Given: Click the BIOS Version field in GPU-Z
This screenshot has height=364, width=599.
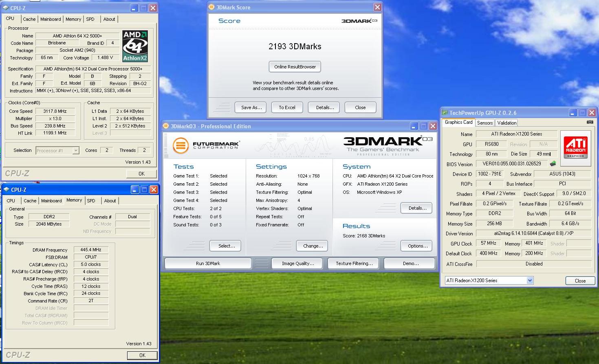Looking at the screenshot, I should click(511, 164).
